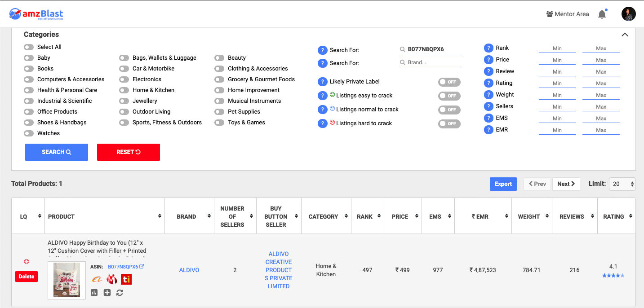Turn on Listings hard to crack toggle
The width and height of the screenshot is (644, 308).
tap(449, 124)
